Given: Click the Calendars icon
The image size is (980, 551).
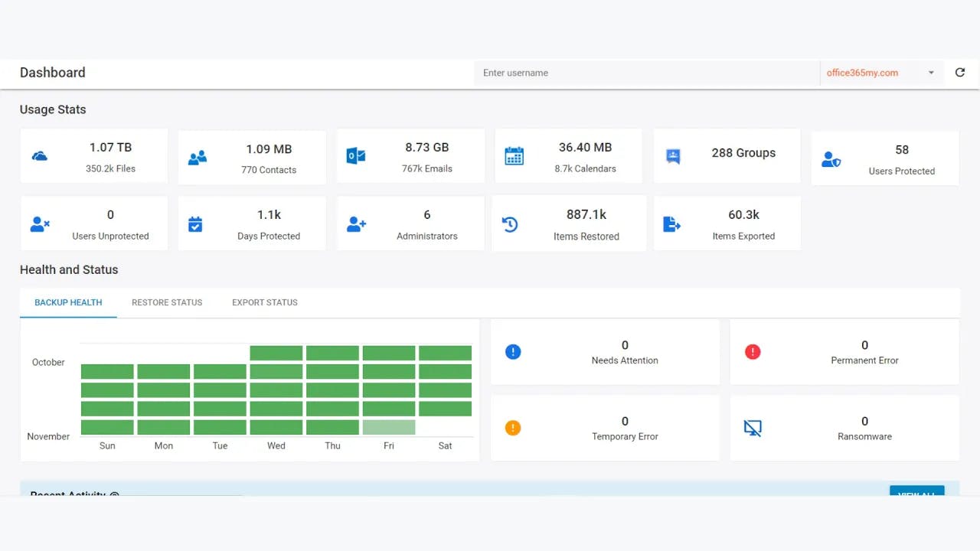Looking at the screenshot, I should 514,155.
